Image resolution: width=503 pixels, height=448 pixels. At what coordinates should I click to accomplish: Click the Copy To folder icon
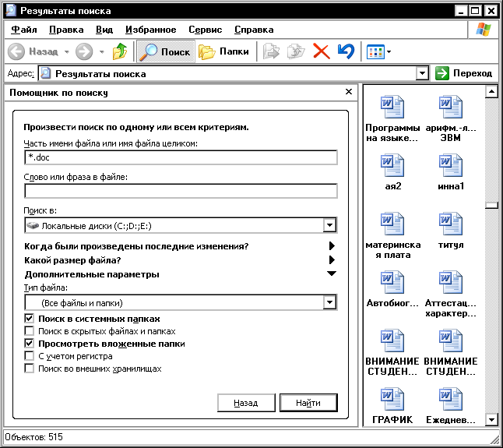click(x=296, y=51)
